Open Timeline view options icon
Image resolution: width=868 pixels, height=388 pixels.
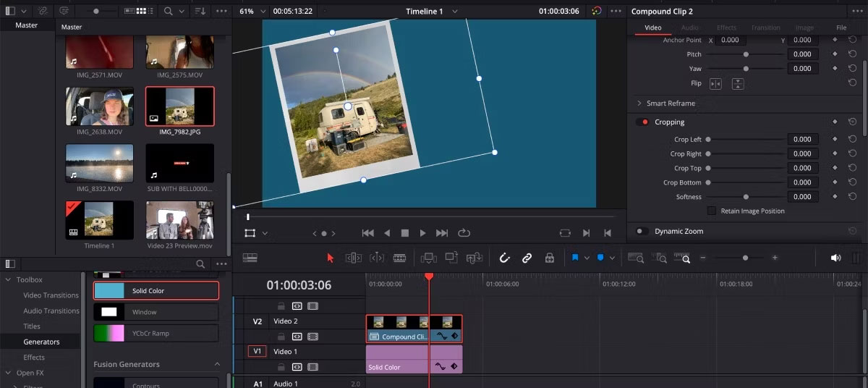[x=250, y=257]
